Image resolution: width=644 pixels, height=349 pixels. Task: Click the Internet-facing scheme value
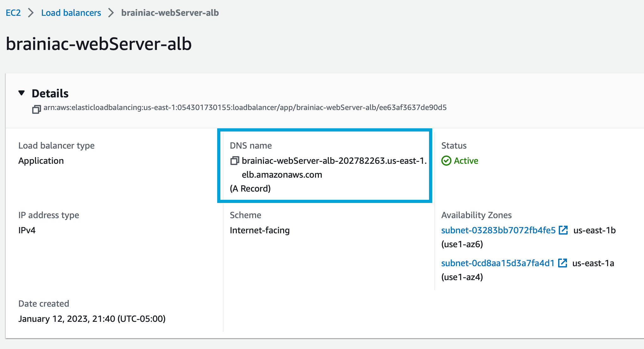(259, 230)
